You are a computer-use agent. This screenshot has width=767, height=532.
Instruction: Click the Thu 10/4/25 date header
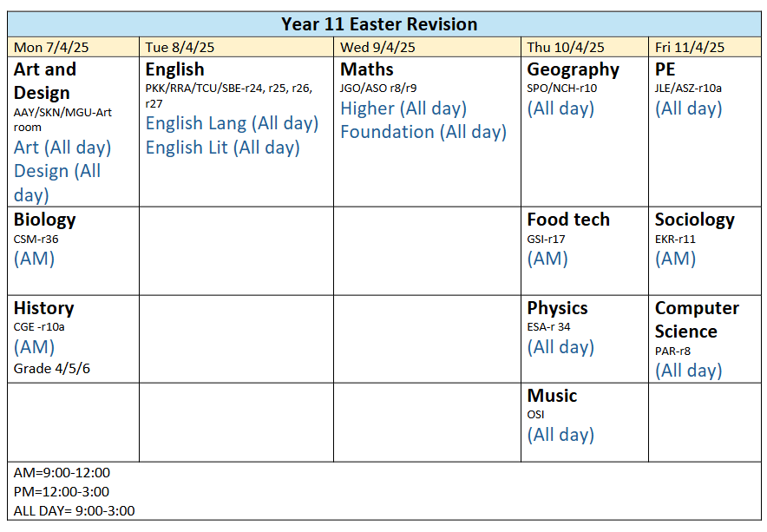click(x=566, y=48)
